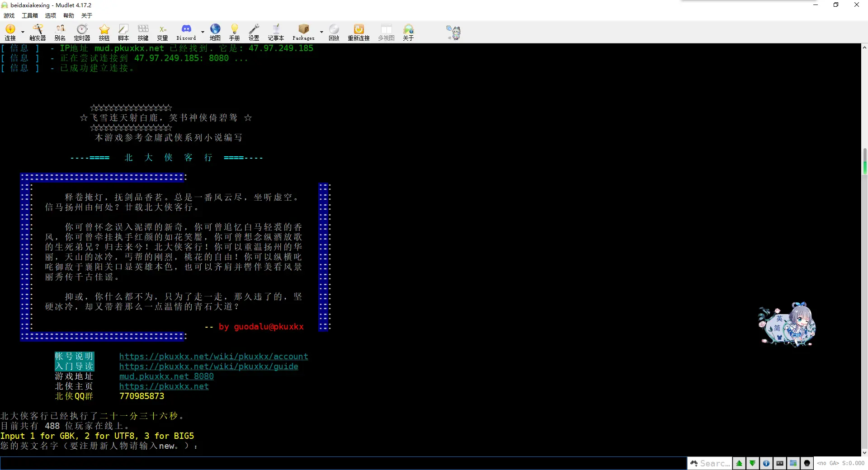Open the 按钮 (Buttons) star icon
The height and width of the screenshot is (470, 868).
click(104, 33)
